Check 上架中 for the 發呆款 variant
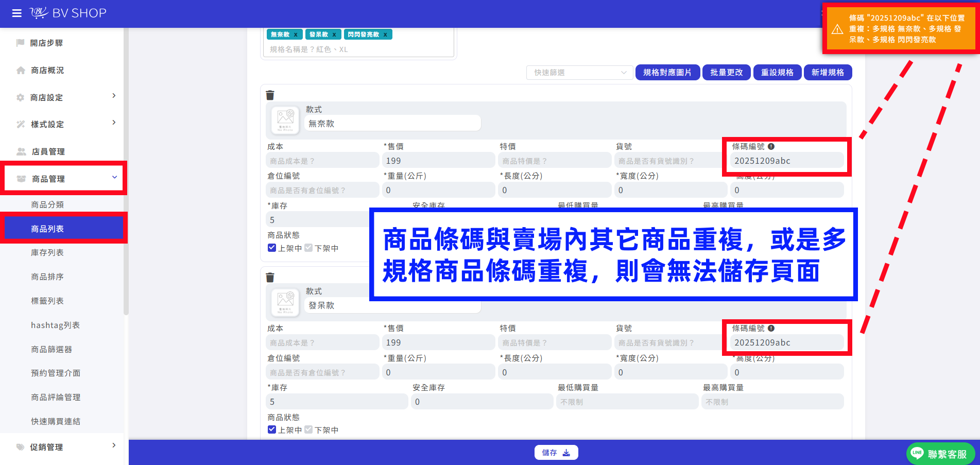This screenshot has width=980, height=465. [272, 429]
